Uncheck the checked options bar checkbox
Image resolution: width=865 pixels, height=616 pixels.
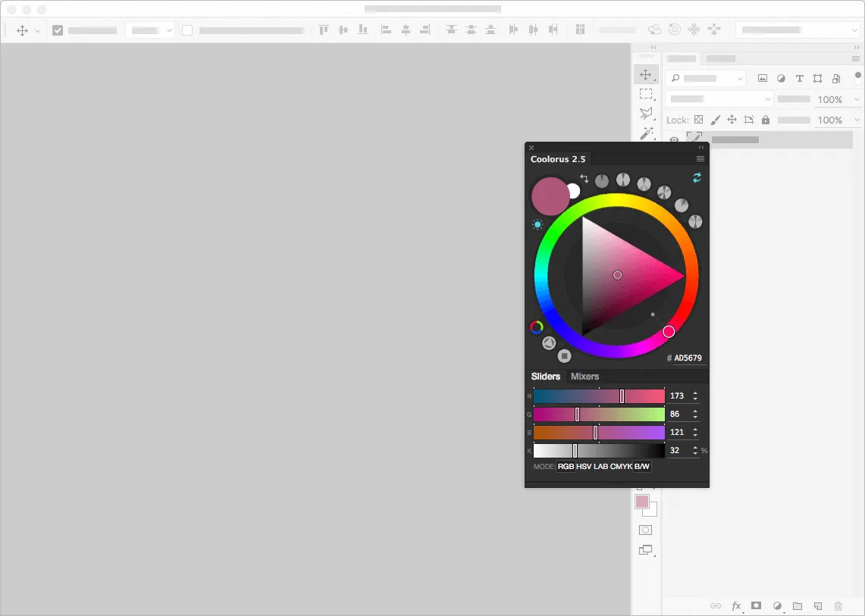58,30
